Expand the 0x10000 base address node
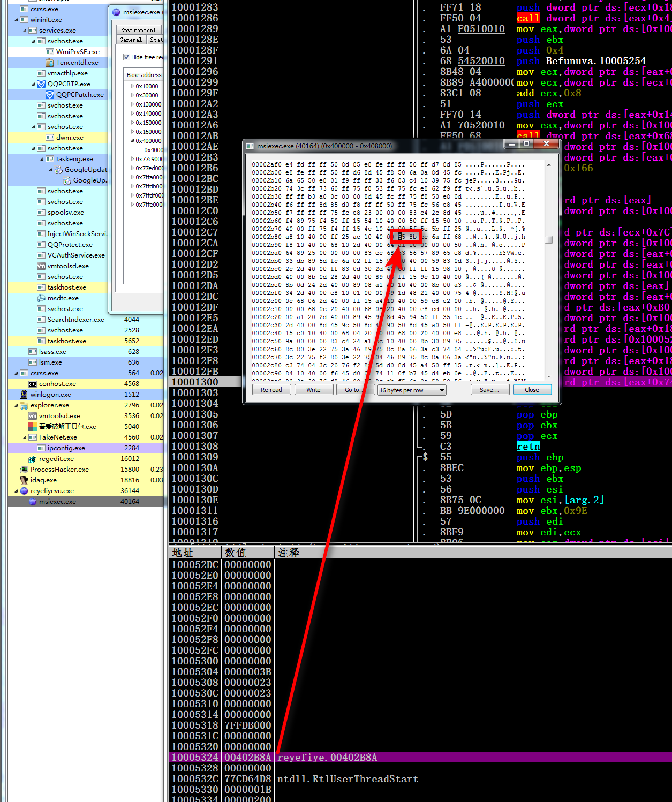The image size is (672, 802). [132, 86]
